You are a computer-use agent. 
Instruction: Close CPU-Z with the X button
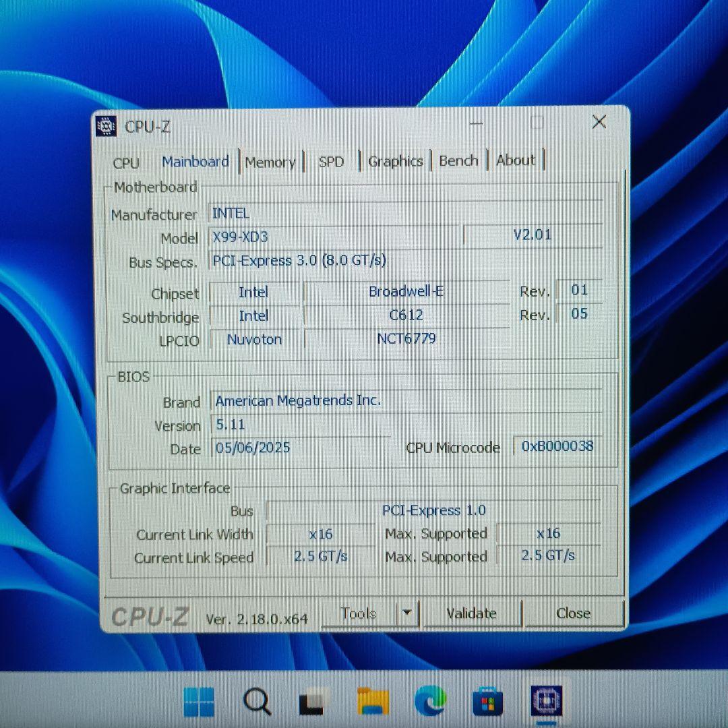[x=599, y=122]
